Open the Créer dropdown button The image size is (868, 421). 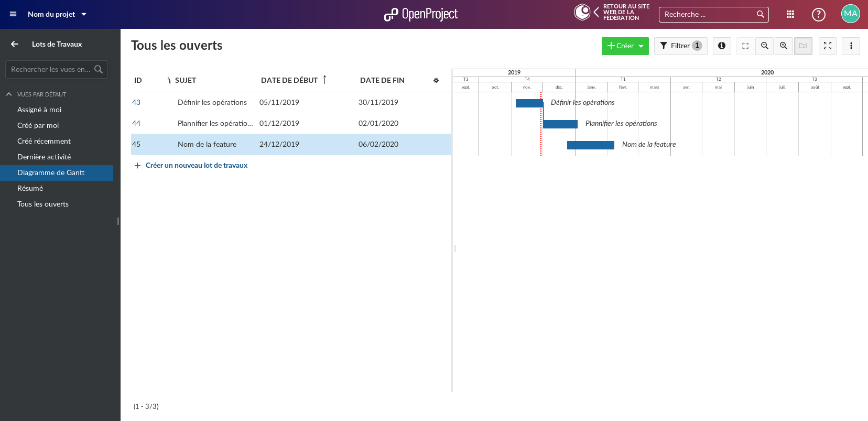coord(625,46)
